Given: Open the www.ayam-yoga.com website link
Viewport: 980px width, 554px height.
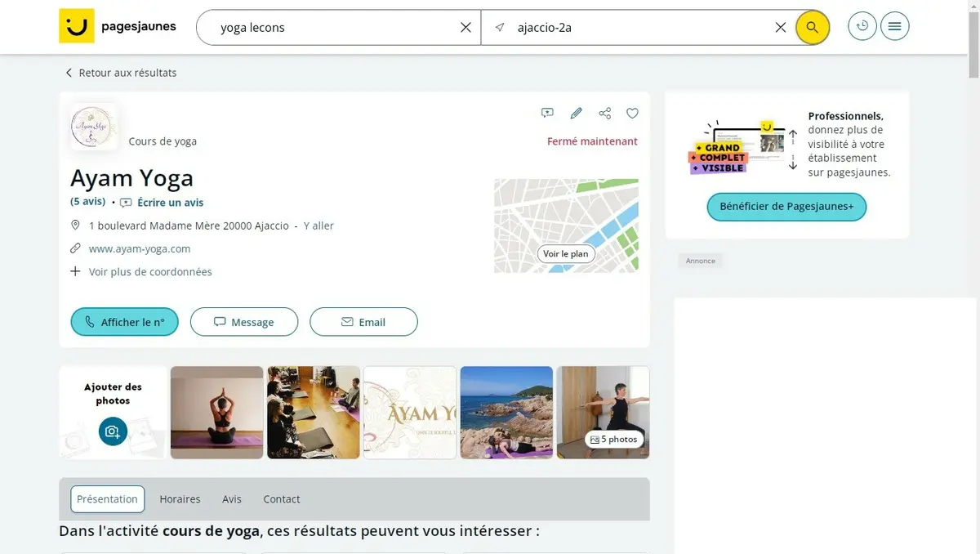Looking at the screenshot, I should tap(140, 248).
